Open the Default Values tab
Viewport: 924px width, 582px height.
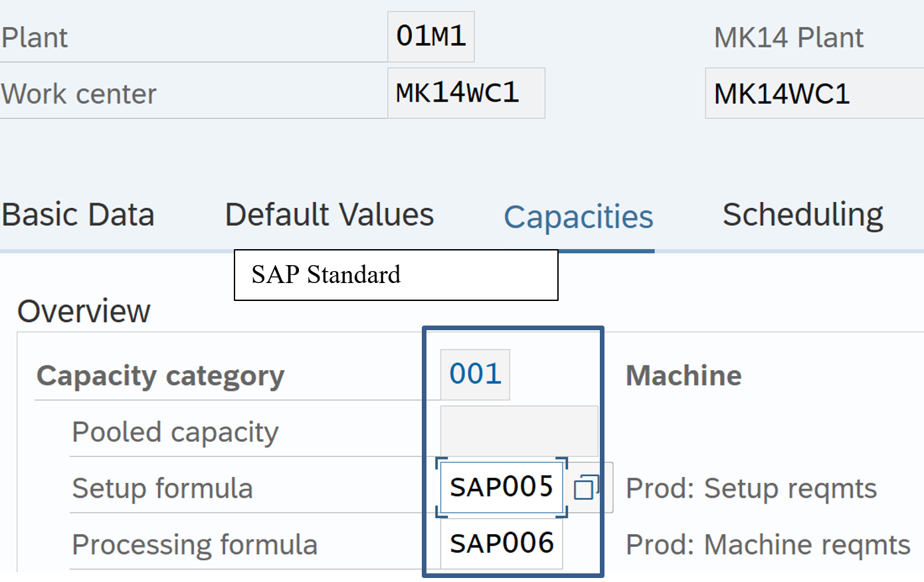329,215
